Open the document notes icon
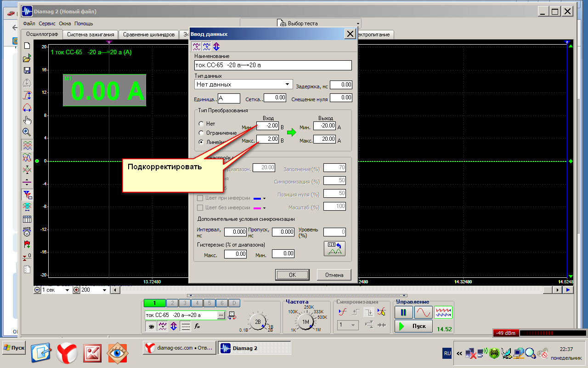 [27, 269]
